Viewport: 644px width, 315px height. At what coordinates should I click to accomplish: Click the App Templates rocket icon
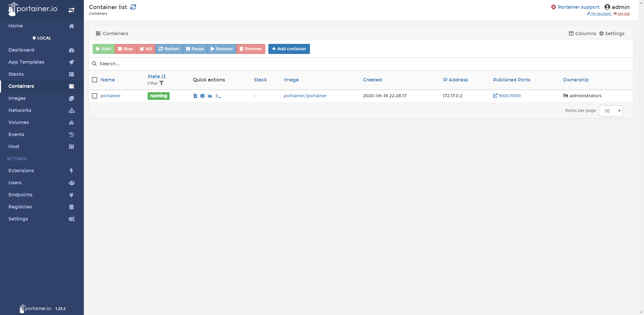coord(71,62)
